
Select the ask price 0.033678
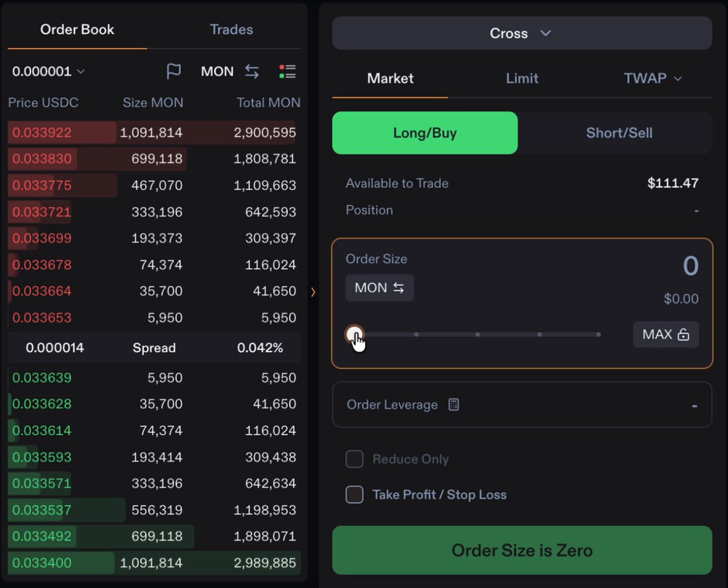pyautogui.click(x=42, y=265)
